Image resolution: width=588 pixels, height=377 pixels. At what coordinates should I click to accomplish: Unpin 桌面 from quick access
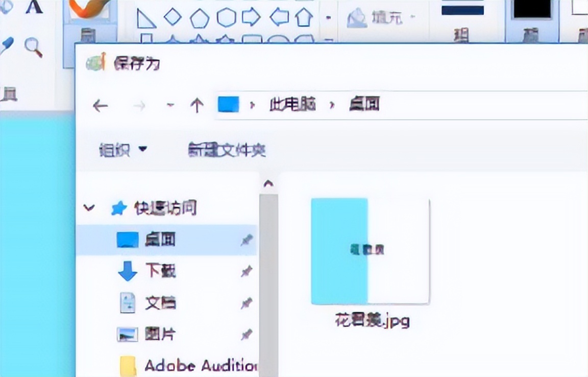[x=246, y=240]
